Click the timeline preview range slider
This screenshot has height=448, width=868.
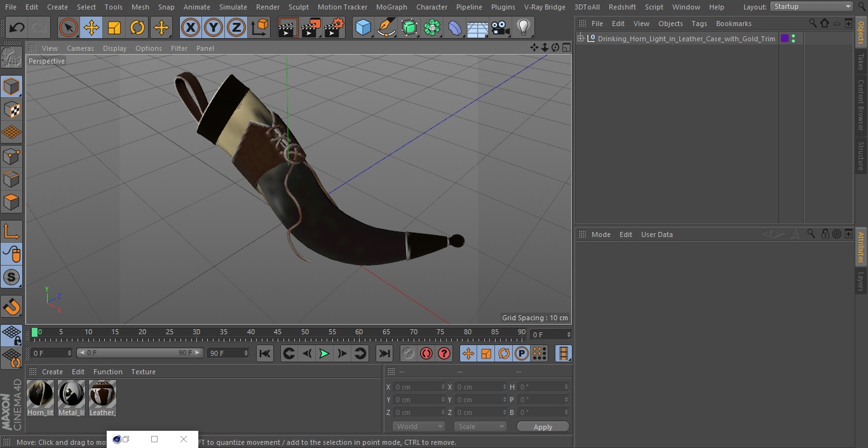coord(140,353)
